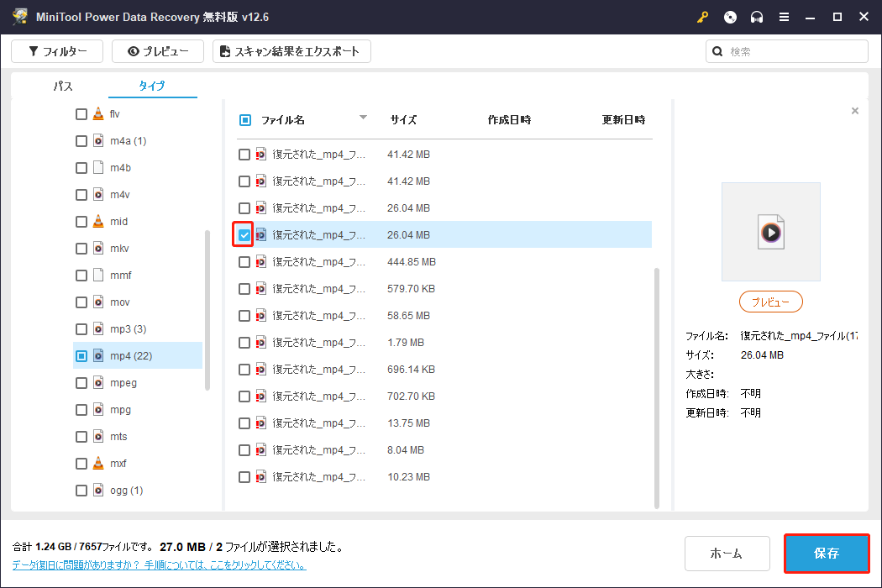The height and width of the screenshot is (588, 882).
Task: Switch to the パス tab
Action: (63, 86)
